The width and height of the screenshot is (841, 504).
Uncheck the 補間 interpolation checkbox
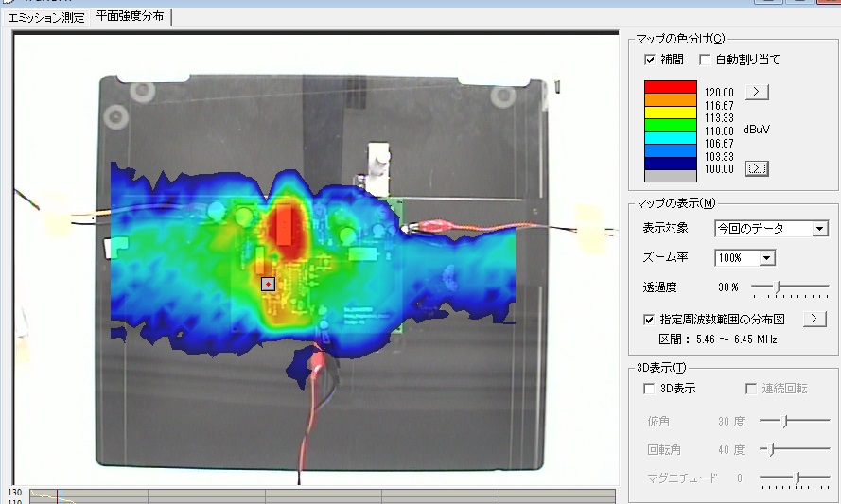coord(650,60)
